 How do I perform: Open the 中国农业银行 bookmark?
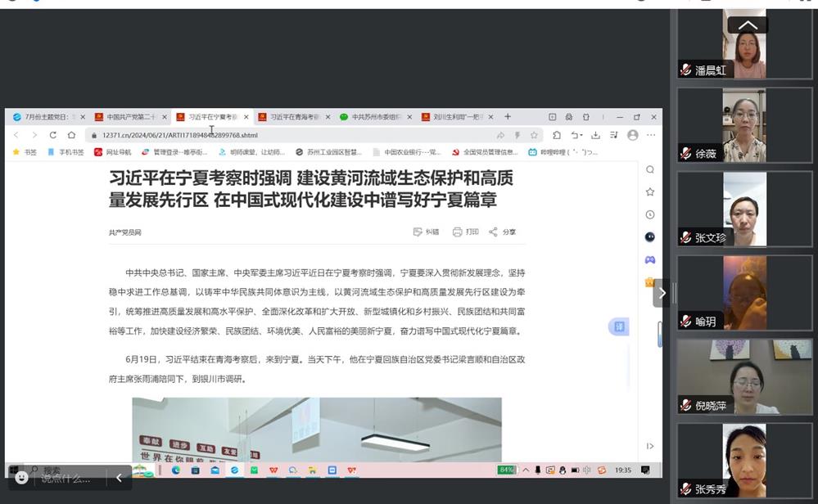click(407, 152)
